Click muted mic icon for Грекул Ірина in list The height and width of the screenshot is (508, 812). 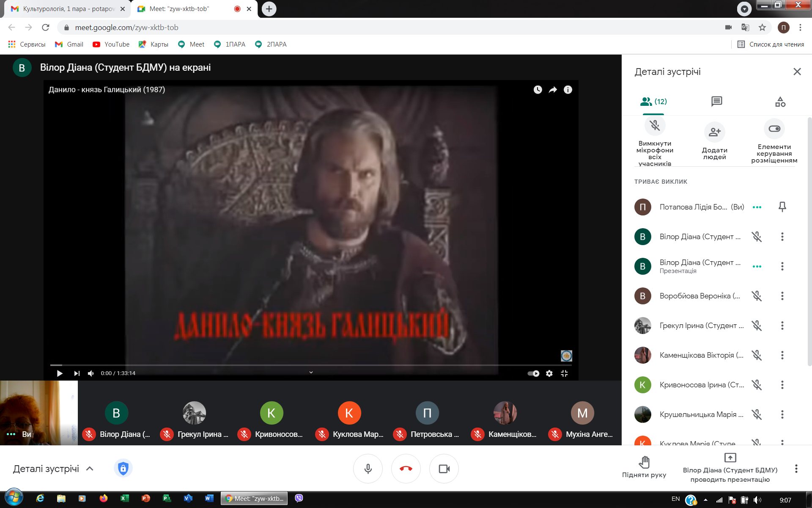pyautogui.click(x=757, y=326)
